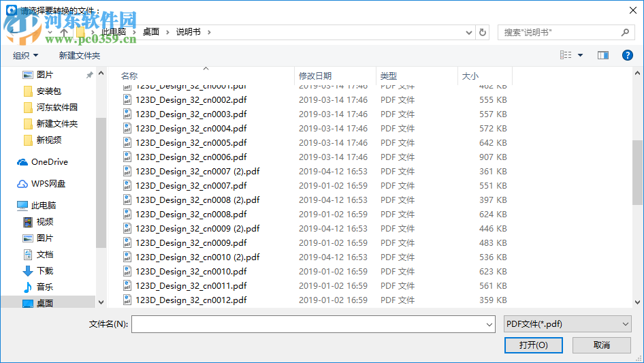Image resolution: width=644 pixels, height=363 pixels.
Task: Open the 安装包 folder in sidebar
Action: click(x=48, y=91)
